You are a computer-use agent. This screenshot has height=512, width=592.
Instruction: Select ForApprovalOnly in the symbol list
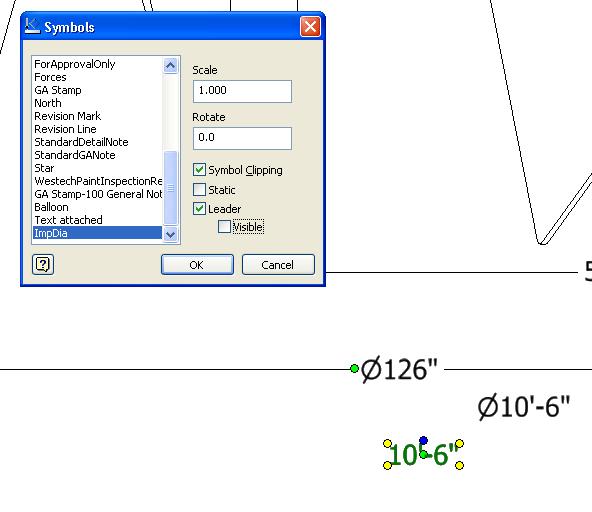97,64
